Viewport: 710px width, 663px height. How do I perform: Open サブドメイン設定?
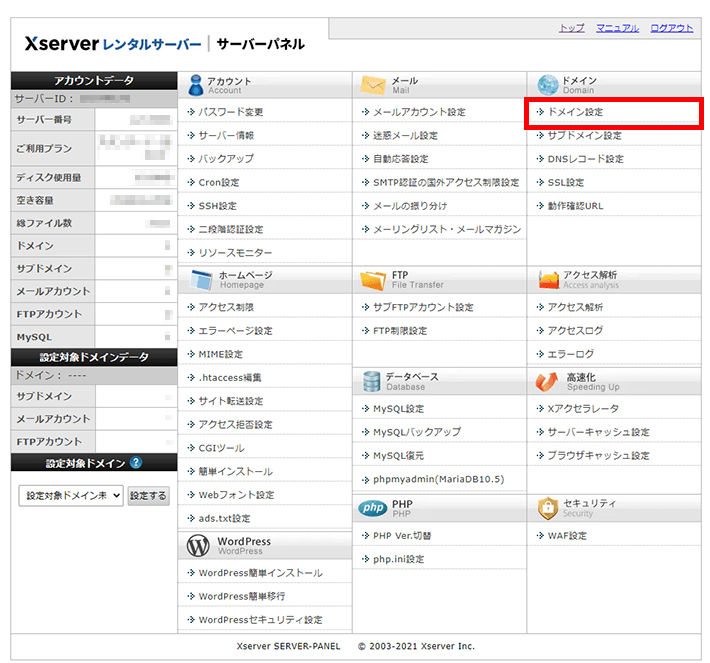click(584, 135)
